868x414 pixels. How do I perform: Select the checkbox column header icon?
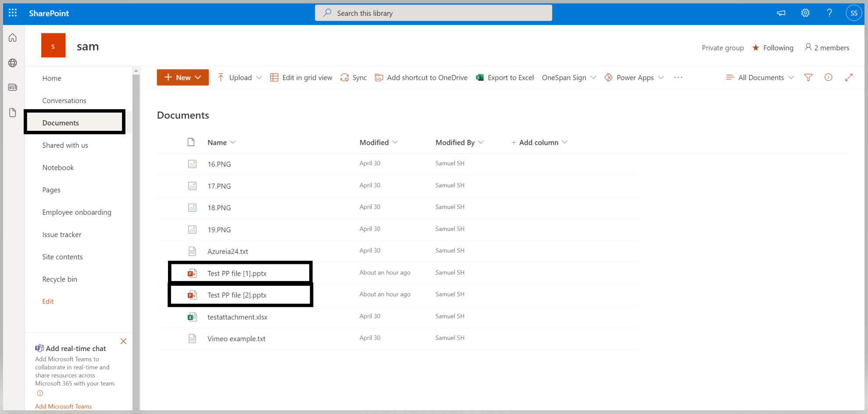coord(191,142)
